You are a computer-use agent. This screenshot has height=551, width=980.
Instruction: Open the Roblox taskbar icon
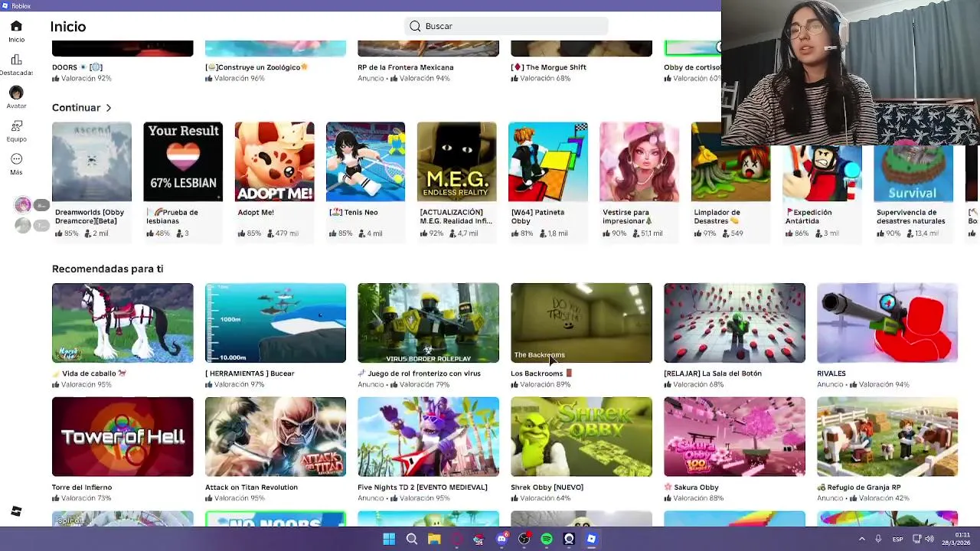[591, 539]
